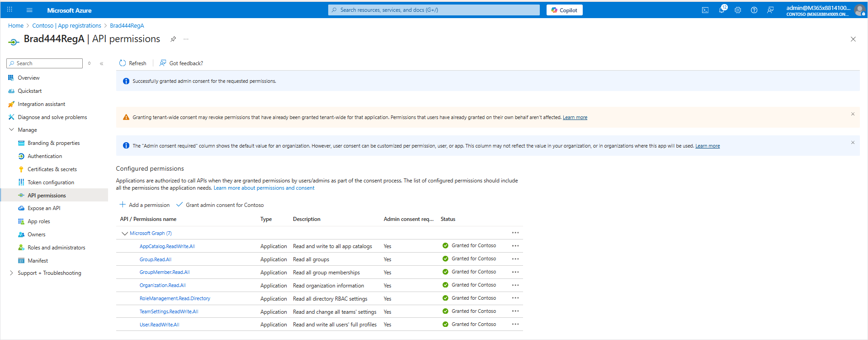Image resolution: width=868 pixels, height=340 pixels.
Task: Open the User.ReadWrite.All permission link
Action: tap(159, 325)
